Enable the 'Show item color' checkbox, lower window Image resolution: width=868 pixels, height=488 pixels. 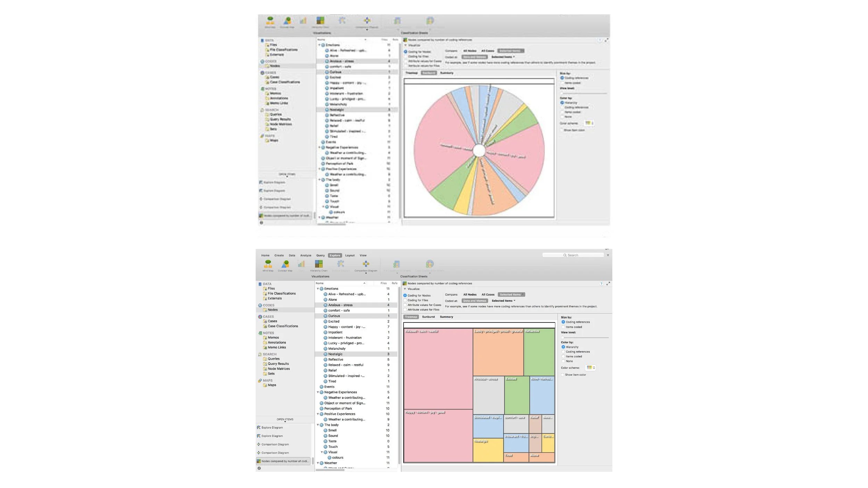562,375
